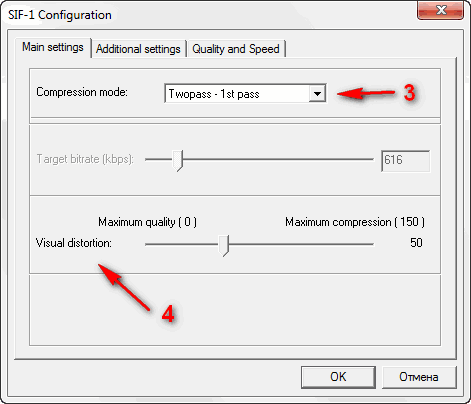
Task: Go to the Quality and Speed tab
Action: coord(236,49)
